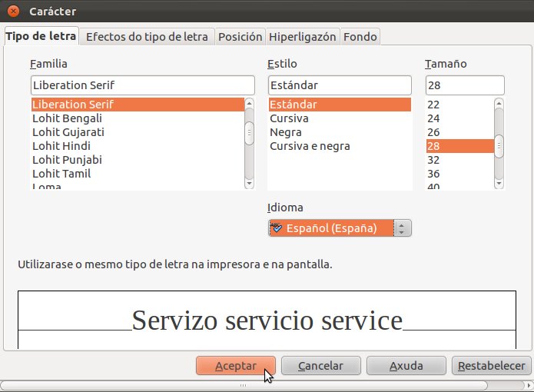The height and width of the screenshot is (392, 534).
Task: Select font size 22
Action: point(459,105)
